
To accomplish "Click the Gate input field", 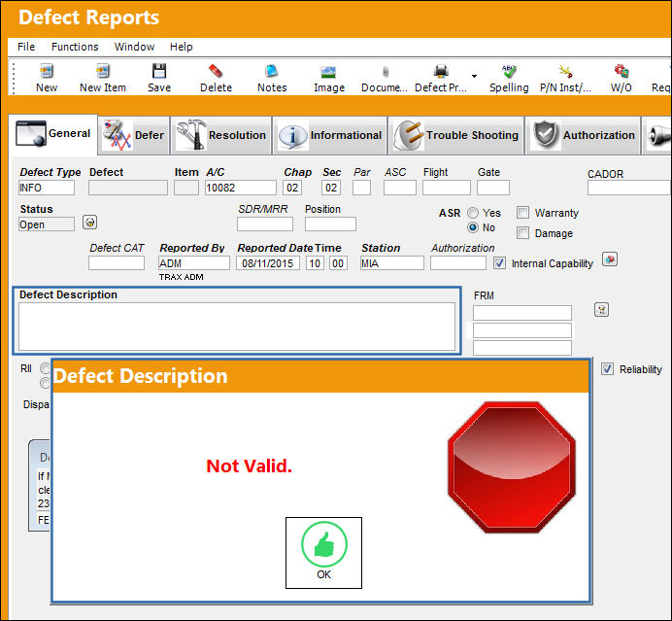I will [493, 188].
